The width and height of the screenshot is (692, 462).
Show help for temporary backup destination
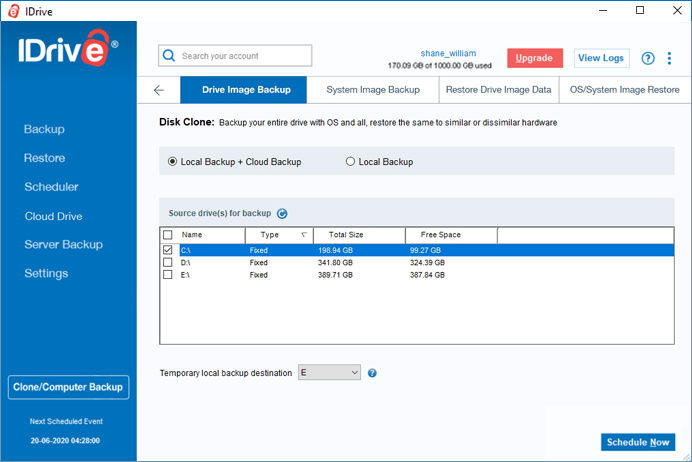click(372, 373)
